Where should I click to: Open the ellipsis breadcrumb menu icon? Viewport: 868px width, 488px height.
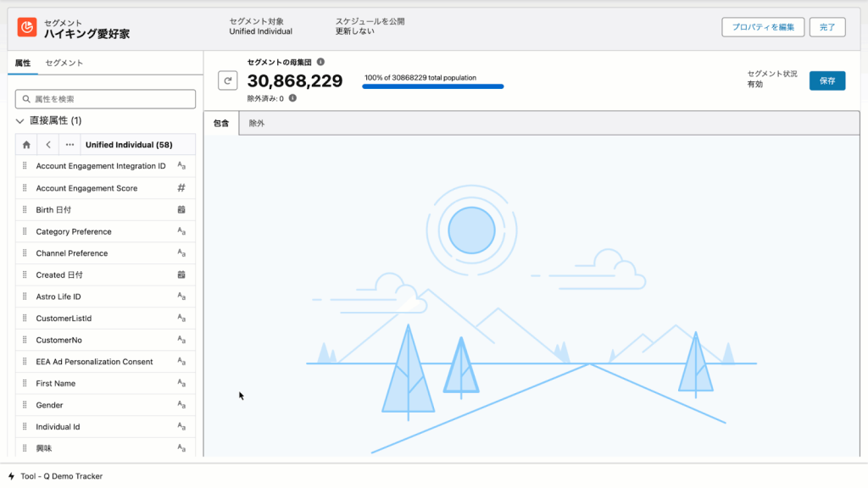tap(70, 145)
